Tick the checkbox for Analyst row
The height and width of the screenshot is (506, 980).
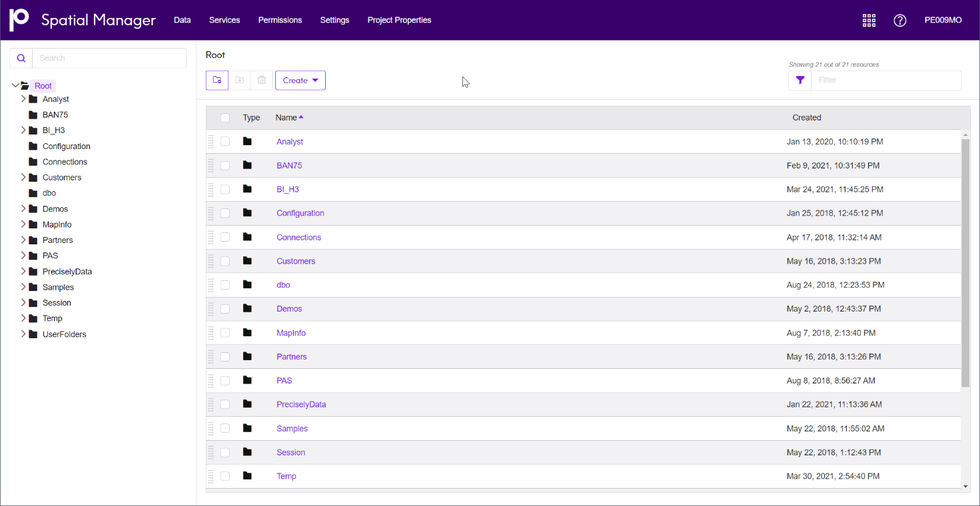[225, 142]
